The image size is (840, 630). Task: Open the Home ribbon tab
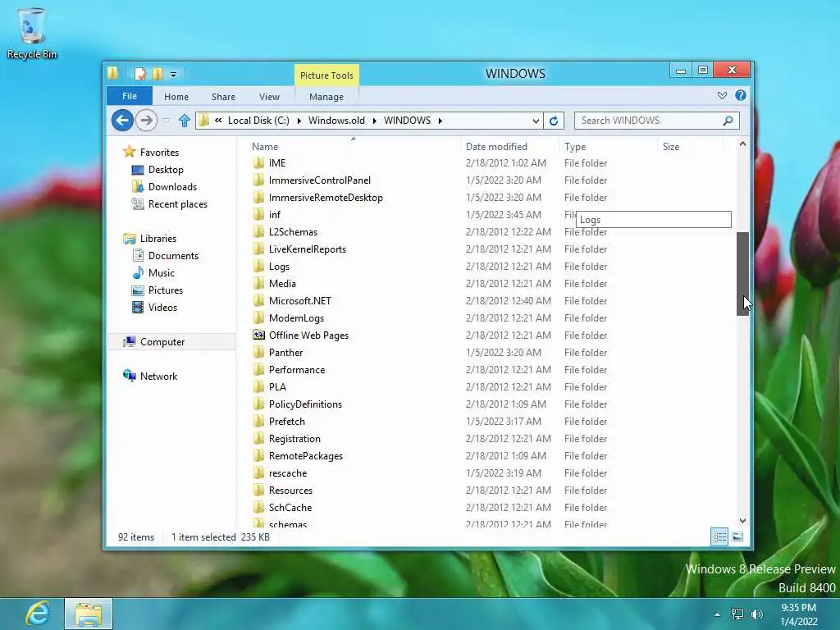pos(176,97)
